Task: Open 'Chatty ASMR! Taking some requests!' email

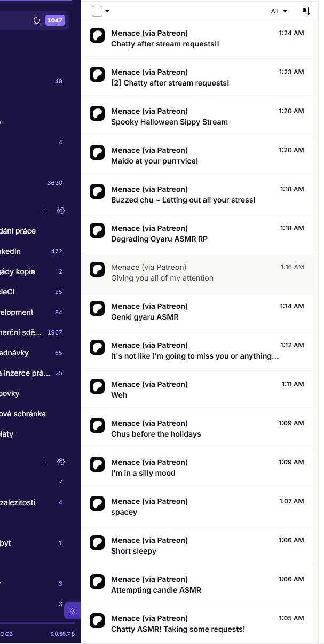Action: click(178, 629)
